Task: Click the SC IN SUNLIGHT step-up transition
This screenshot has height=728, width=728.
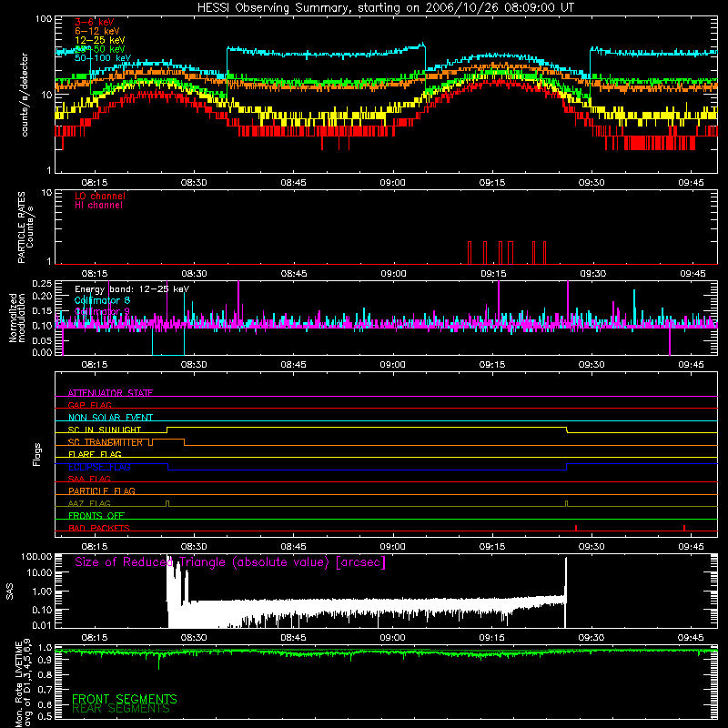Action: coord(167,430)
